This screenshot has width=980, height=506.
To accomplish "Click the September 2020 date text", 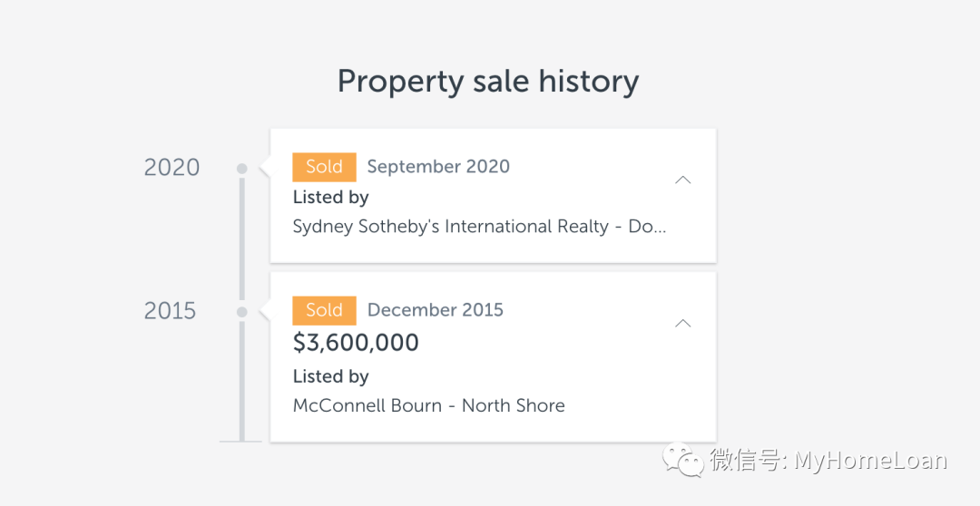I will [x=438, y=167].
